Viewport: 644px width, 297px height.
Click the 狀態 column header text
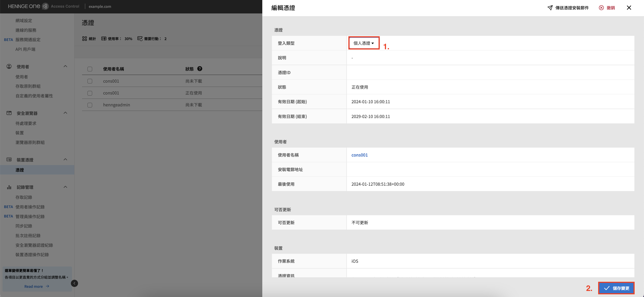click(189, 69)
